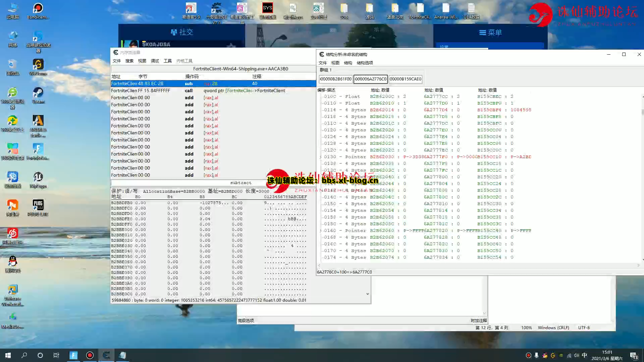
Task: Launch the Steam desktop shortcut
Action: pyautogui.click(x=38, y=95)
